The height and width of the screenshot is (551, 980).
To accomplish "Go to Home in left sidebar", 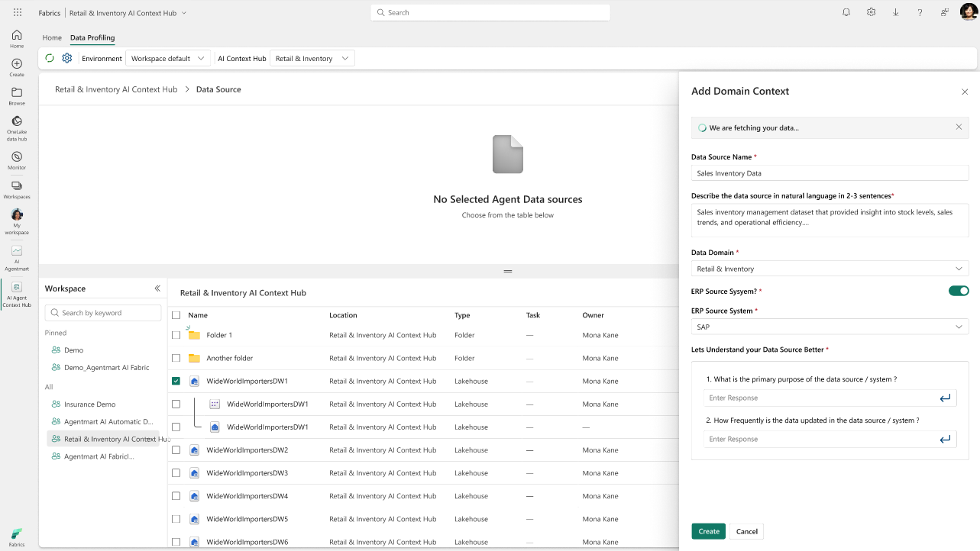I will [x=17, y=39].
